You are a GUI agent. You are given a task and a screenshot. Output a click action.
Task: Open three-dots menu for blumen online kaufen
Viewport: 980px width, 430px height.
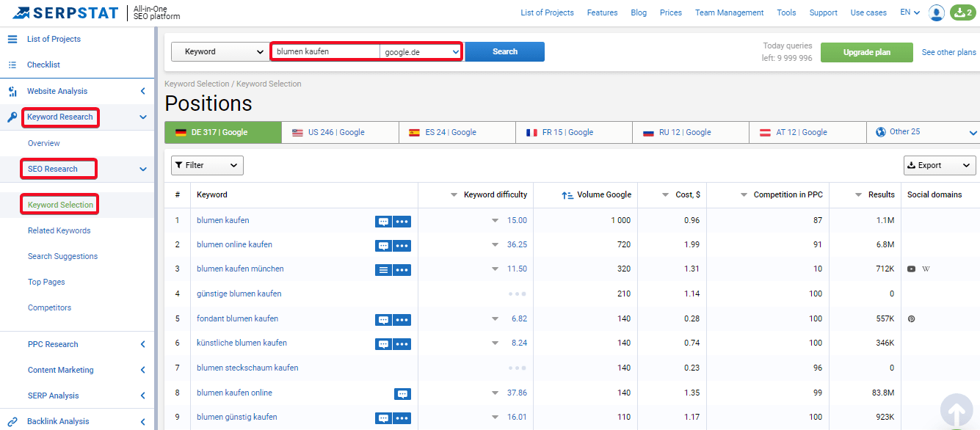[x=402, y=246]
